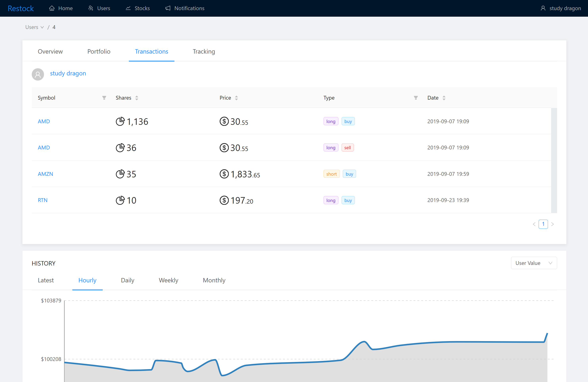
Task: Open the filter icon on the Symbol column
Action: [x=104, y=98]
